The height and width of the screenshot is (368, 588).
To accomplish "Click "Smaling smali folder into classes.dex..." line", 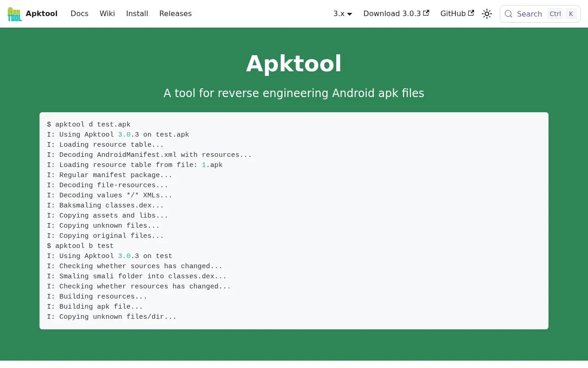I will pyautogui.click(x=137, y=276).
